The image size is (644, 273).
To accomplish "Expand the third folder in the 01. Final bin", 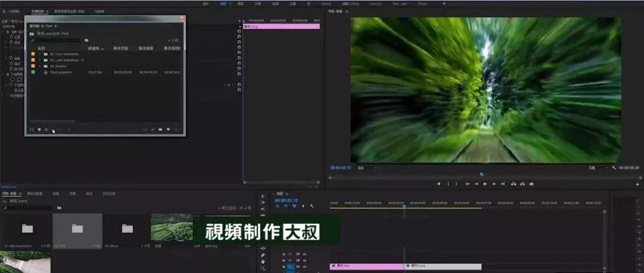I will pyautogui.click(x=40, y=66).
